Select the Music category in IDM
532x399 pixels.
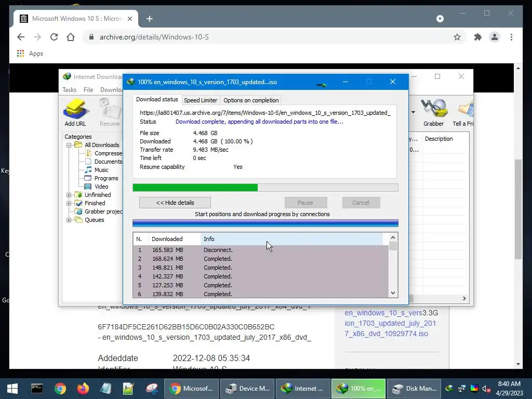(101, 170)
